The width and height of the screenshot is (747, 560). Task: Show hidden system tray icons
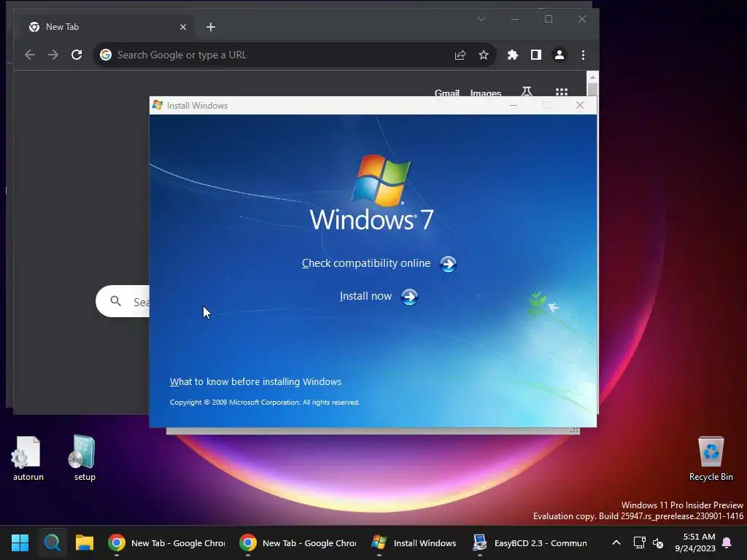pyautogui.click(x=616, y=542)
